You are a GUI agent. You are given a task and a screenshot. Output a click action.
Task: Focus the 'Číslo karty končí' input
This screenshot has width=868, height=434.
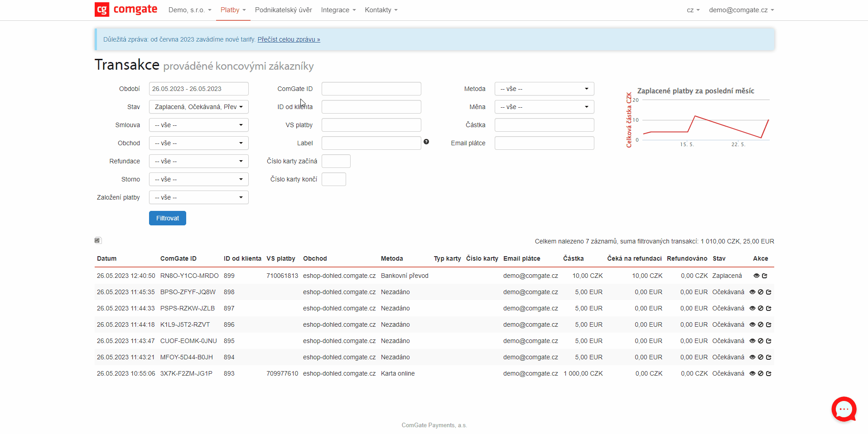pyautogui.click(x=334, y=179)
